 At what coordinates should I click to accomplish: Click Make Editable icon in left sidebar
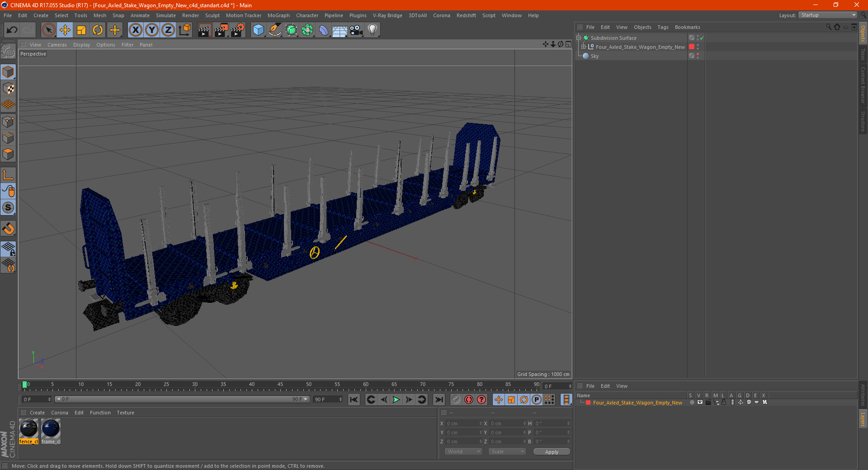pyautogui.click(x=8, y=52)
